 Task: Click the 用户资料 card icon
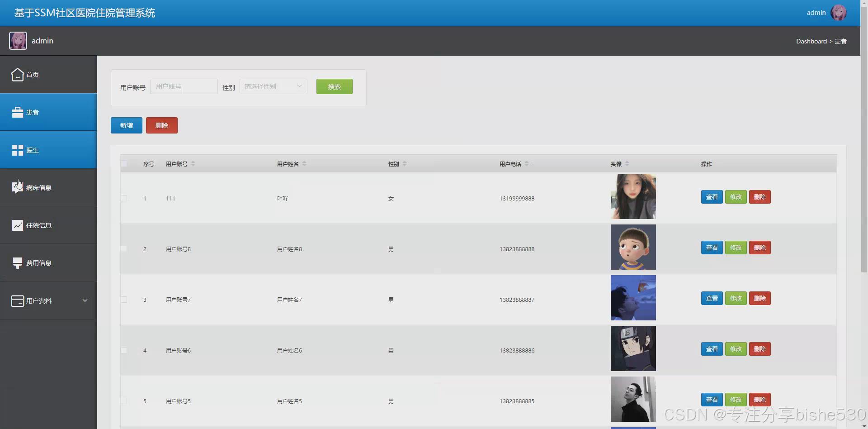[17, 300]
